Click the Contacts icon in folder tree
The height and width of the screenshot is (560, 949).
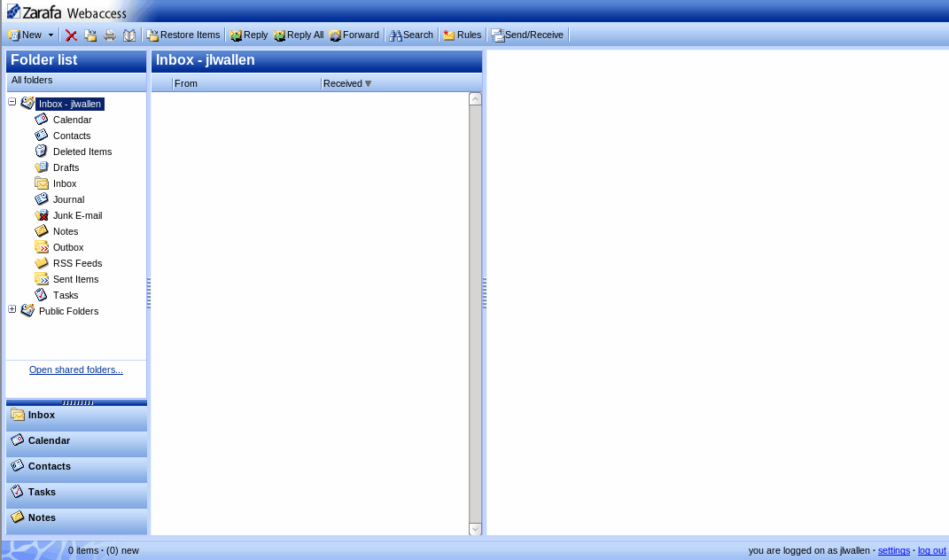coord(41,135)
